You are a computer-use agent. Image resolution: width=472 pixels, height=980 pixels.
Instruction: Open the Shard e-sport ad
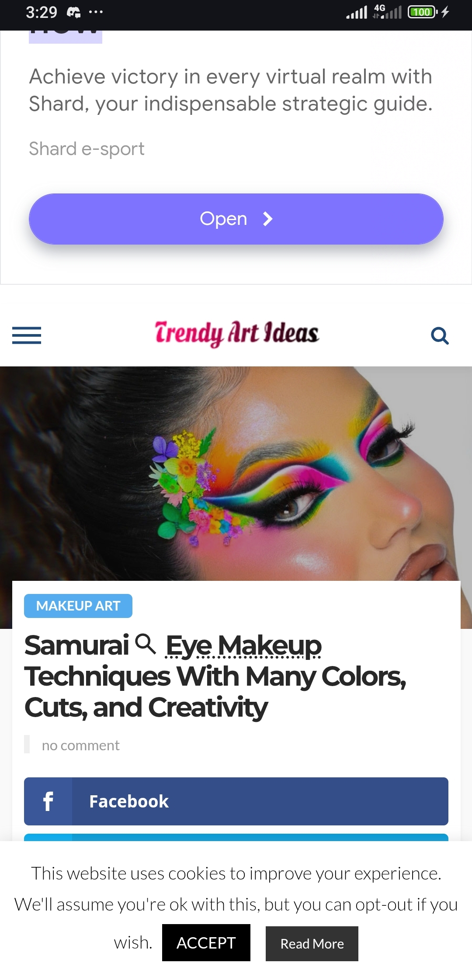[236, 219]
